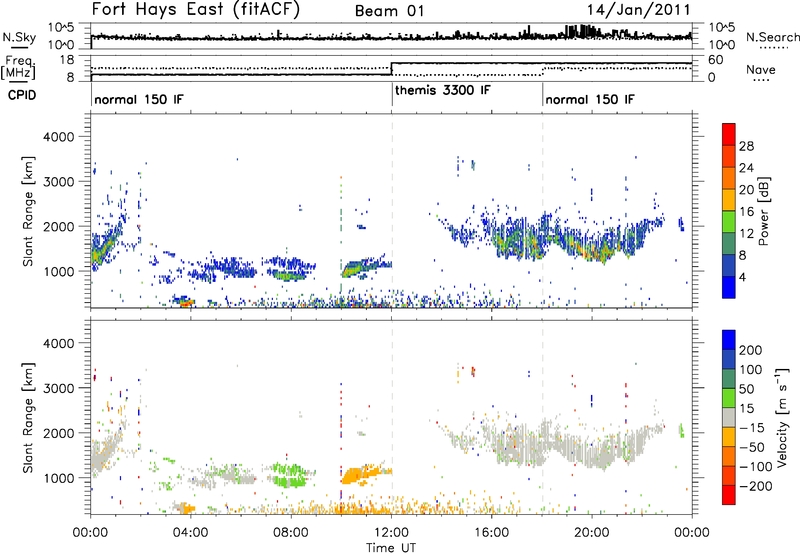
Task: Click the '20:00' time axis tick label
Action: 592,533
